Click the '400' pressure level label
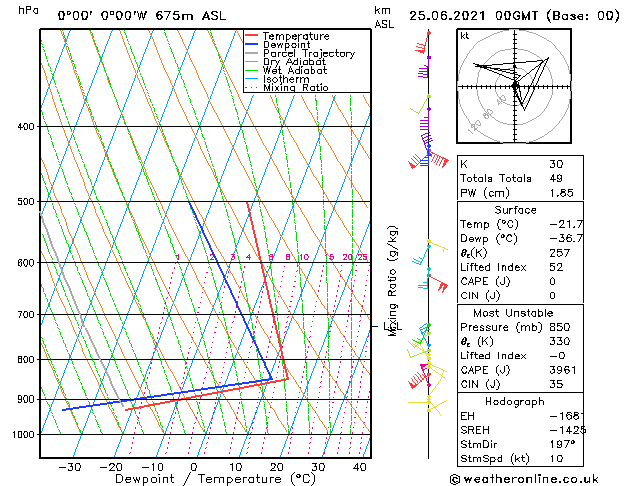 [x=27, y=127]
